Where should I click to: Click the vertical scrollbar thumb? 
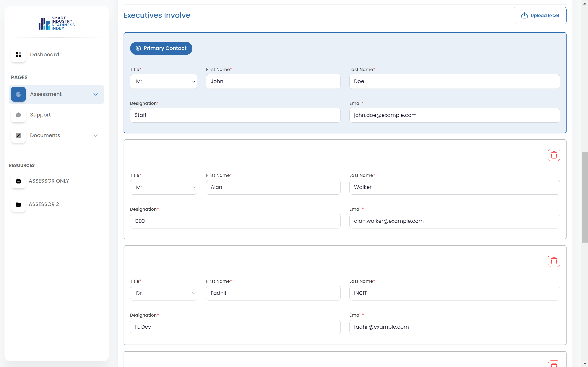coord(584,197)
